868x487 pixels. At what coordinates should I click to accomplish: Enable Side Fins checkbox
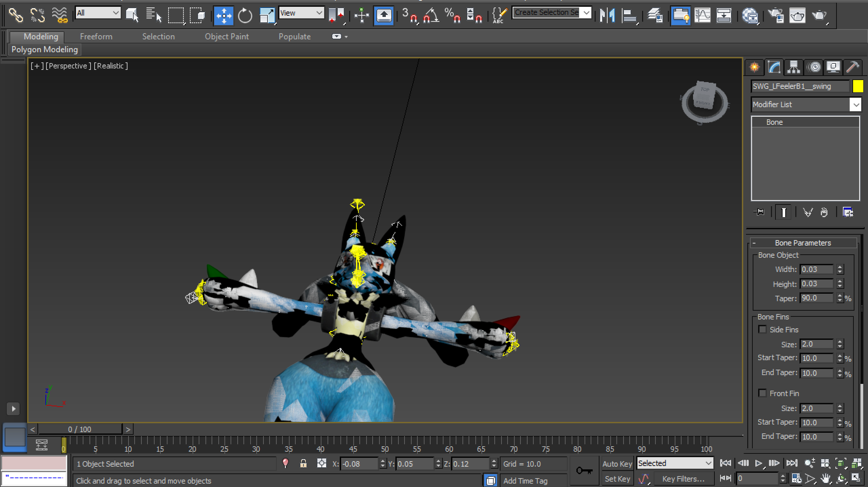(x=762, y=330)
